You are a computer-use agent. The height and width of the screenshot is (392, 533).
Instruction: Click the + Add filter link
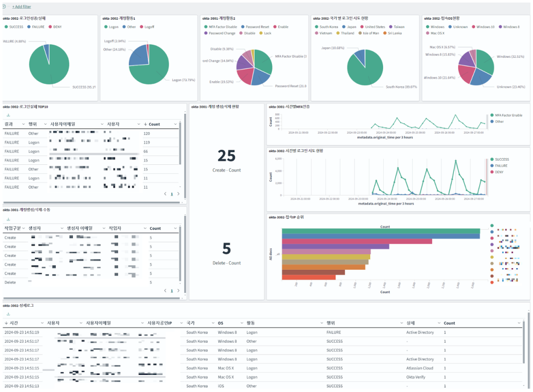[21, 6]
